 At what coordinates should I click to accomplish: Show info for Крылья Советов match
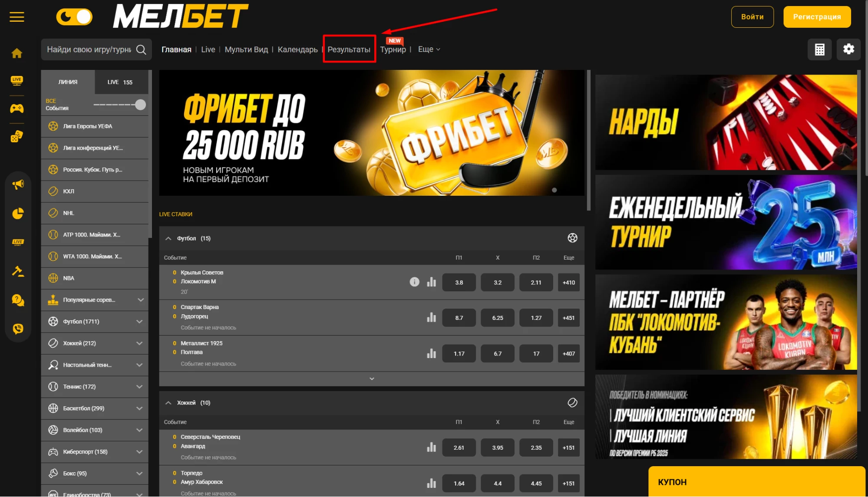(x=415, y=282)
